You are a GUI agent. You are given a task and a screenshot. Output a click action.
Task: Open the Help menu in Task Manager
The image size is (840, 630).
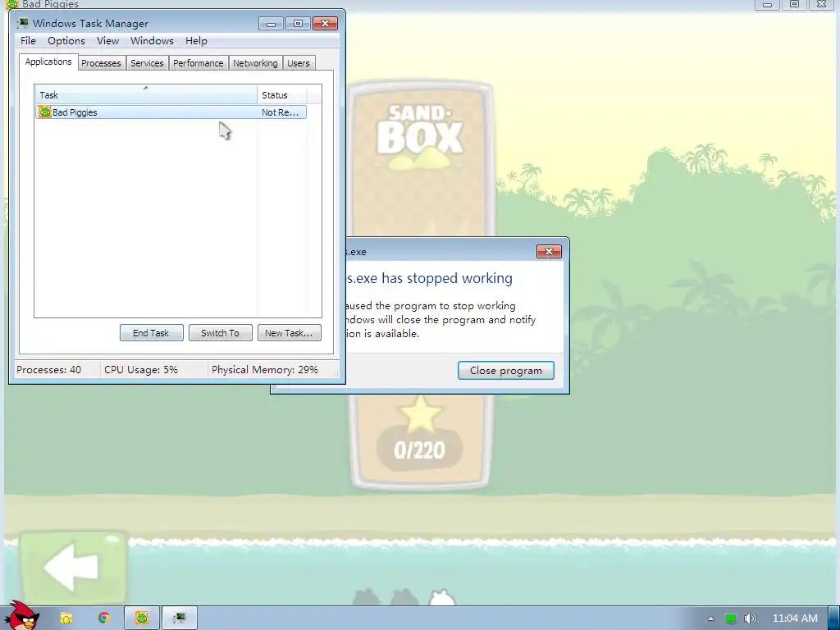tap(196, 41)
